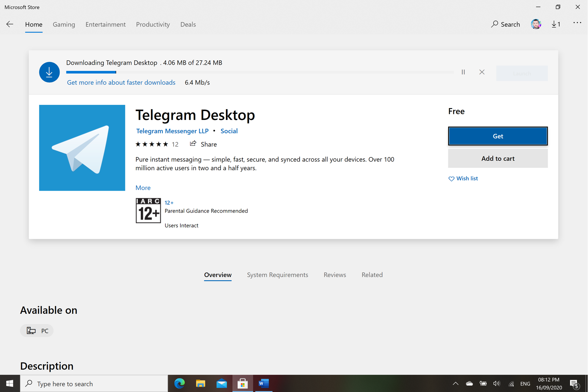Click the Free price label

tap(456, 111)
